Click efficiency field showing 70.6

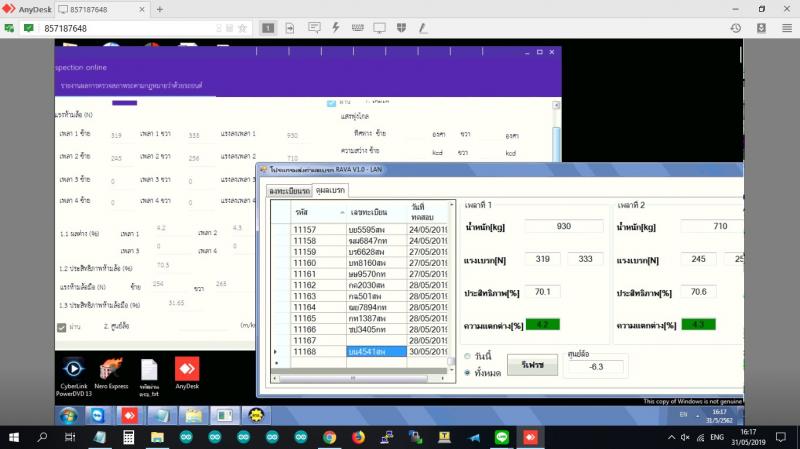[x=698, y=292]
